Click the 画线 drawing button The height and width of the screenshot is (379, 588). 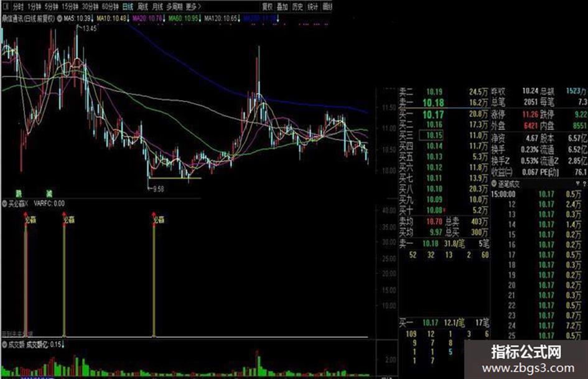pos(327,6)
